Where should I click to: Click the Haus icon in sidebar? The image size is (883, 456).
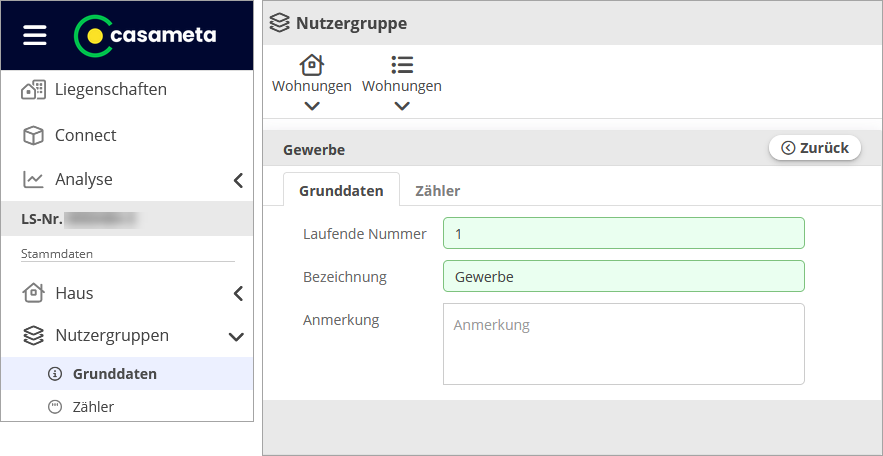34,293
